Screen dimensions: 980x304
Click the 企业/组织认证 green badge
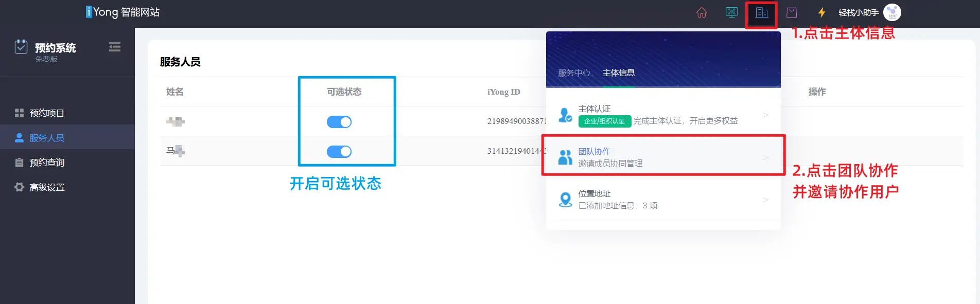coord(604,121)
